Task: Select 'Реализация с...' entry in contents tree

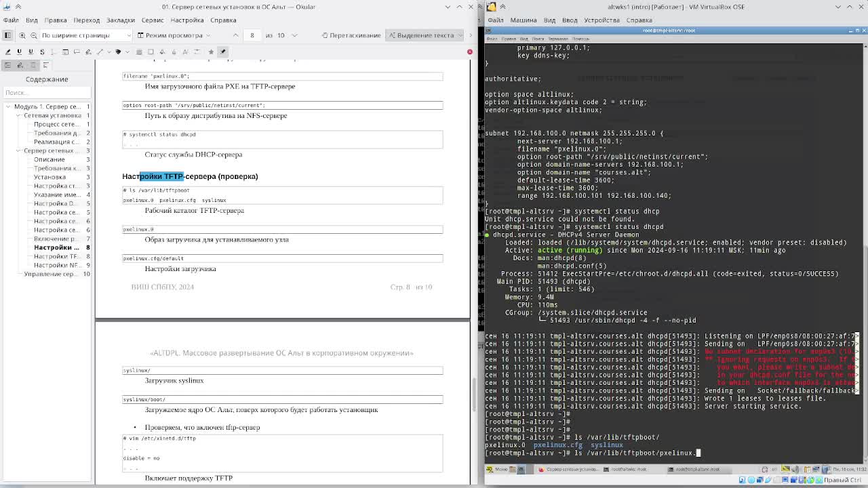Action: tap(57, 142)
